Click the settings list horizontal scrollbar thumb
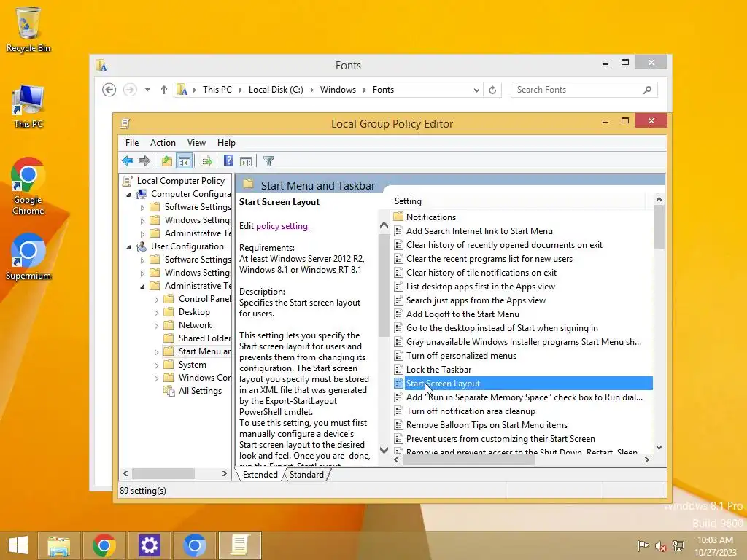 coord(468,460)
